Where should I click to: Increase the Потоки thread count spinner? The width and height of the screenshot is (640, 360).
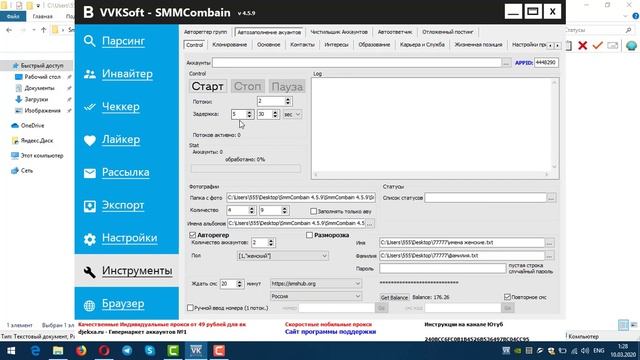[x=288, y=99]
